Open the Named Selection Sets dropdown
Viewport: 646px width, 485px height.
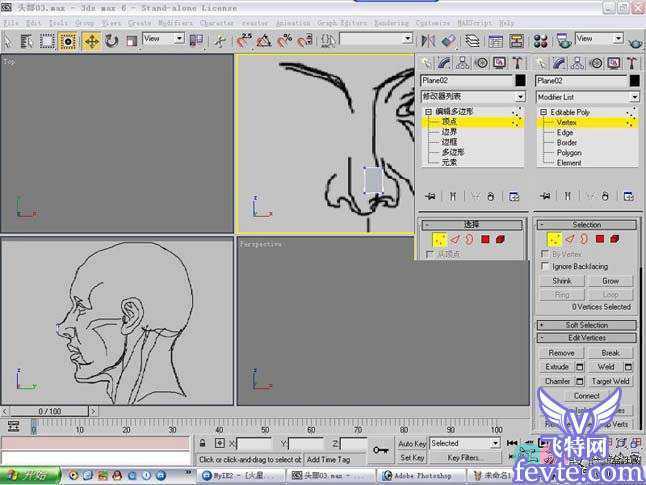(x=376, y=39)
